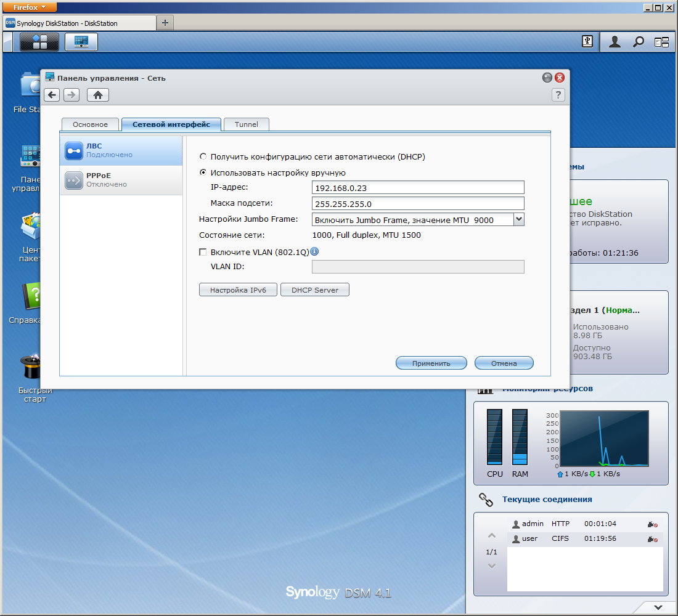Go forward in Control Panel
The width and height of the screenshot is (678, 616).
point(71,95)
